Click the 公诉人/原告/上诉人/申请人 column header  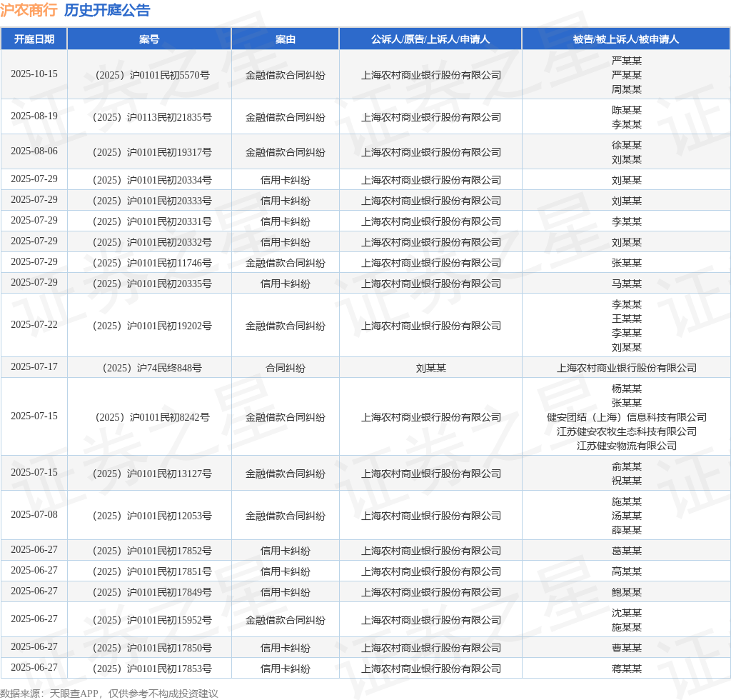[x=430, y=39]
